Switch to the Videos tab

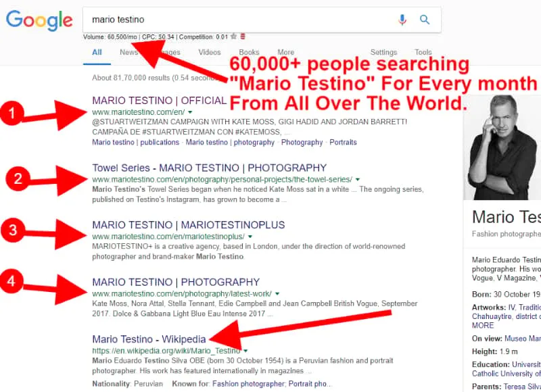click(210, 53)
